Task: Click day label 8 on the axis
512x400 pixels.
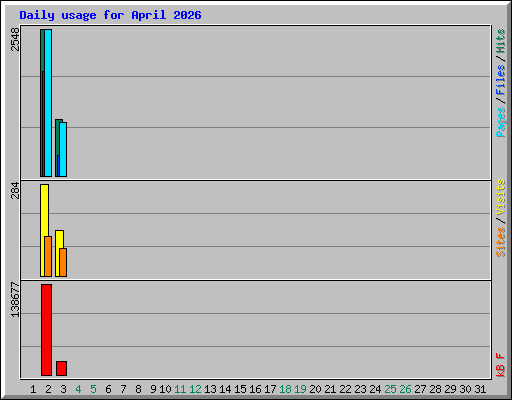Action: click(138, 389)
